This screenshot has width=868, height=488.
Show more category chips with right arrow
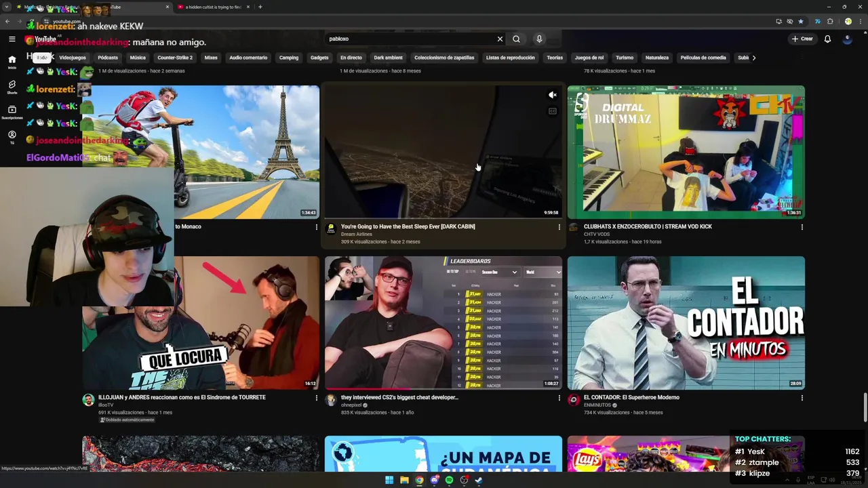tap(754, 58)
